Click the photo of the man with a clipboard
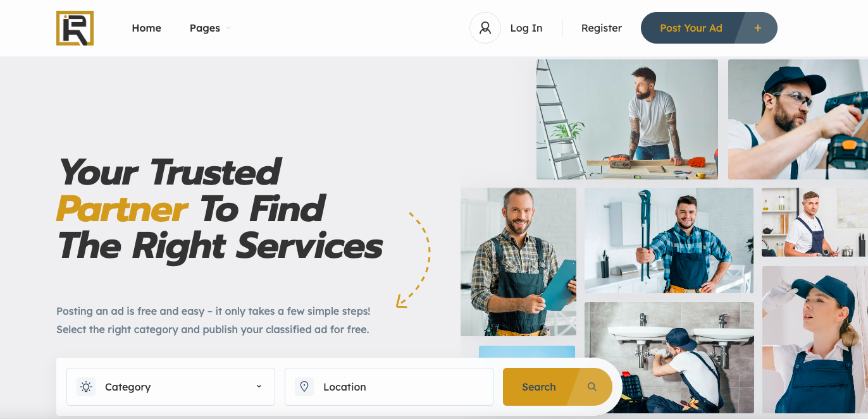Screen dimensions: 868x419 [x=518, y=262]
